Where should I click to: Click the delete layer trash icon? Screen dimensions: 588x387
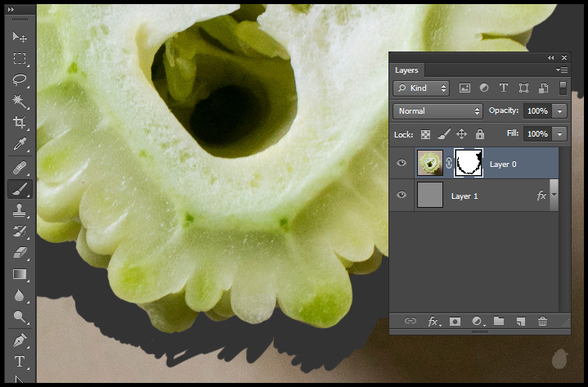coord(542,322)
